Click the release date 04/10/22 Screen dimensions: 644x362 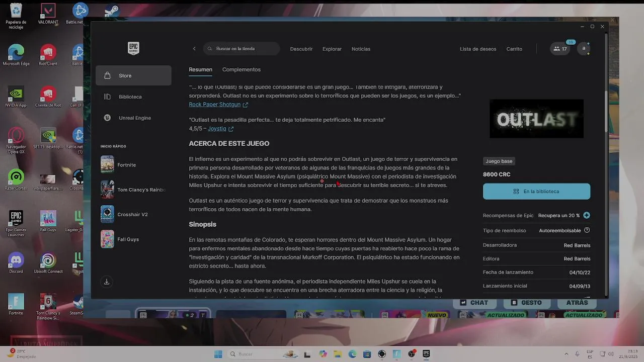coord(580,273)
